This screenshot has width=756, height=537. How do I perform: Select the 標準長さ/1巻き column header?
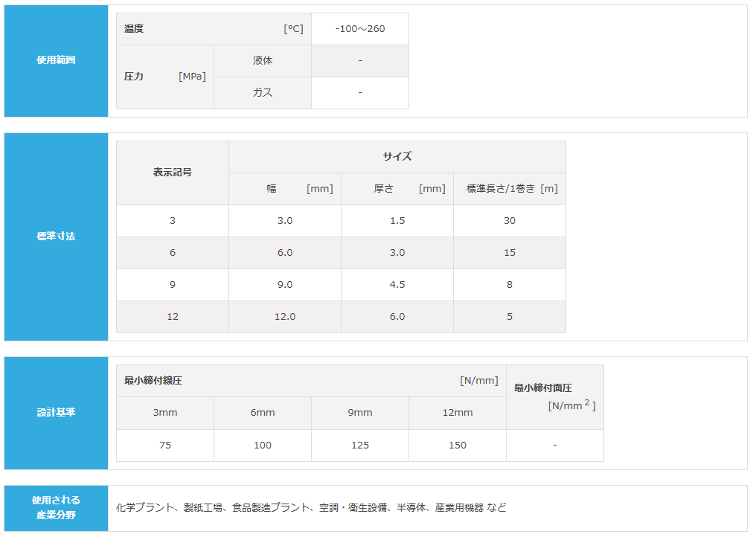[x=510, y=189]
